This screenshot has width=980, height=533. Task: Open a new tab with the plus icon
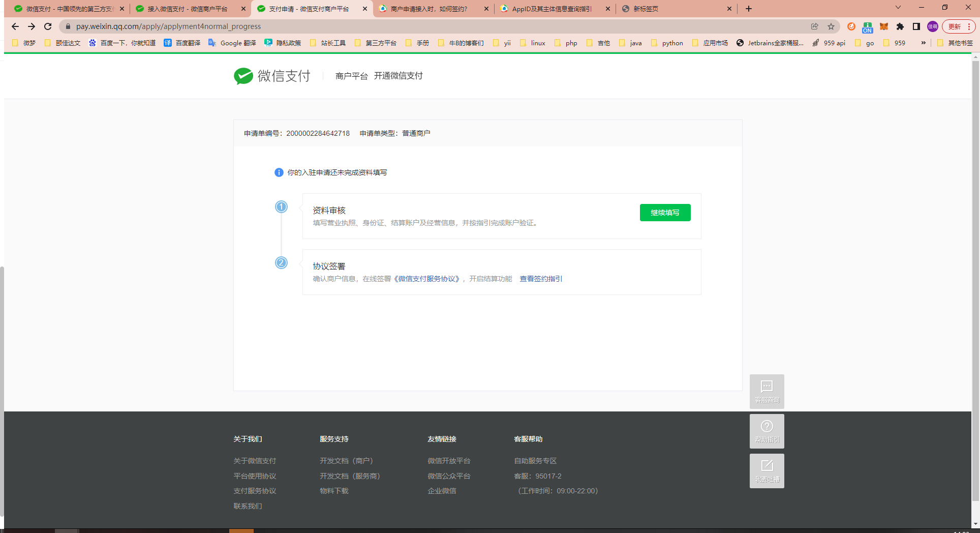pos(749,9)
